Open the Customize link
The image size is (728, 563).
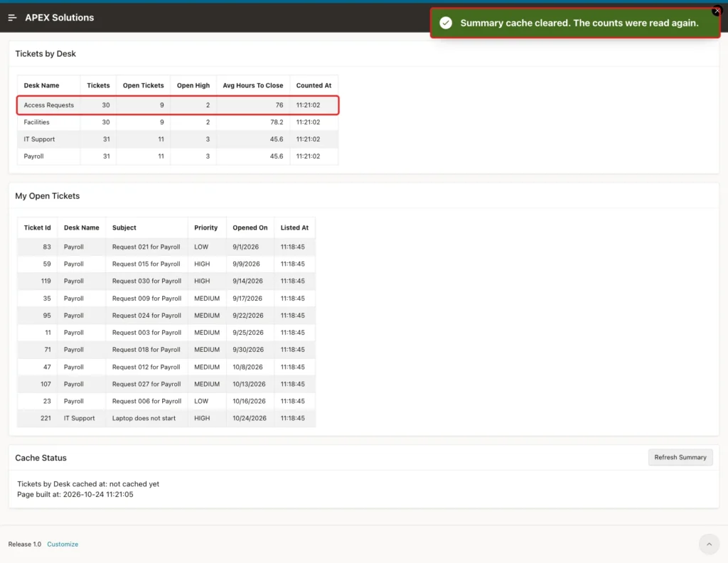pos(63,544)
